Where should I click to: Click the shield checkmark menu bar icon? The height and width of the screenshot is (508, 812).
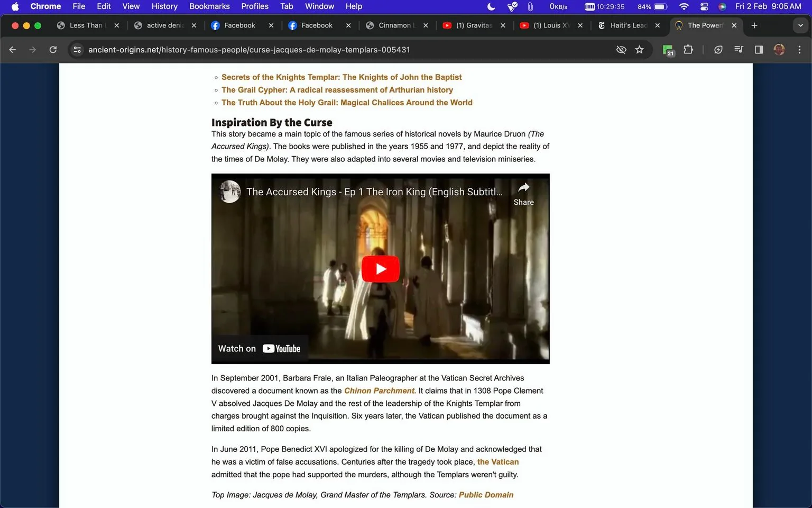512,6
